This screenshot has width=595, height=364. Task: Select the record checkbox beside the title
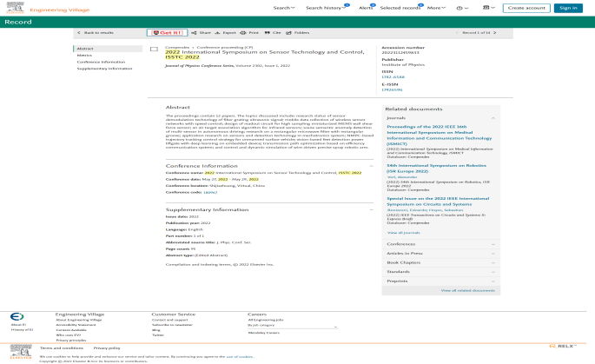[x=155, y=50]
